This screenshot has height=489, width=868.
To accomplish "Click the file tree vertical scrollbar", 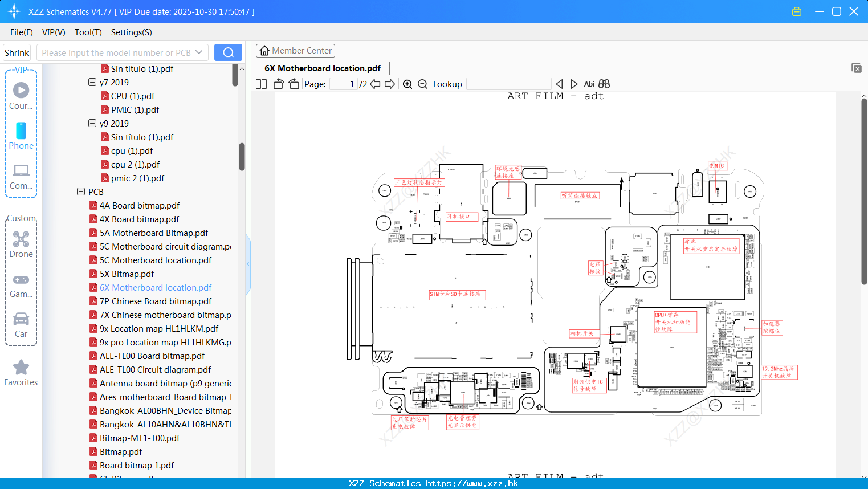I will [x=242, y=157].
